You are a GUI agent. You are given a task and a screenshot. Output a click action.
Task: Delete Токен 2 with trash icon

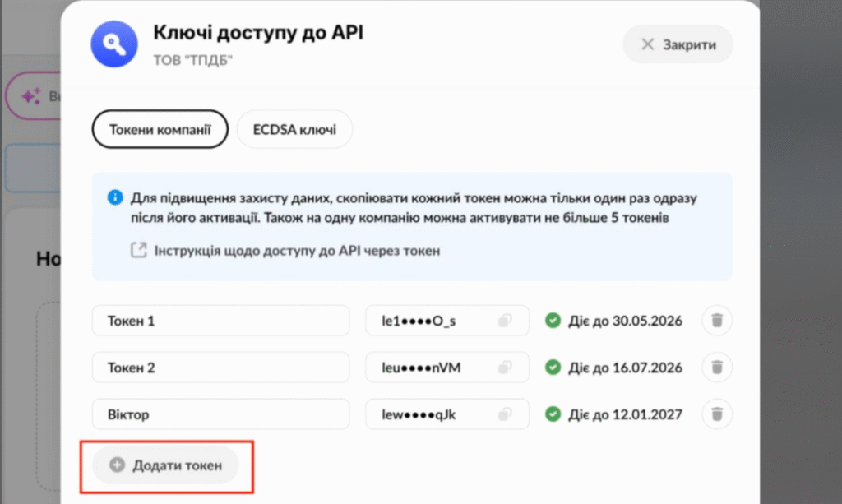coord(717,368)
